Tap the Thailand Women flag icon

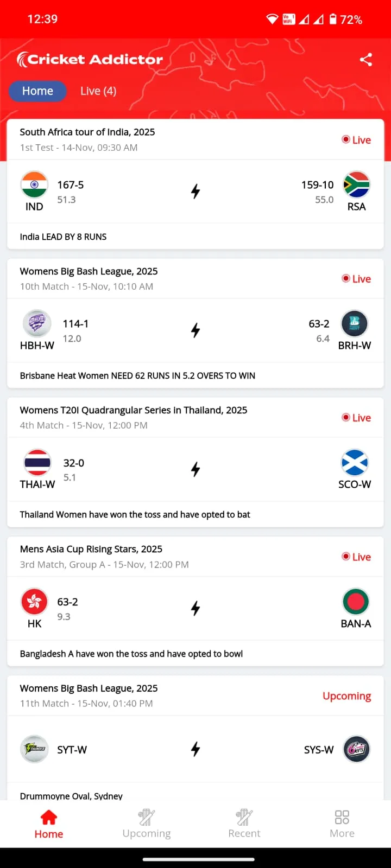tap(37, 463)
